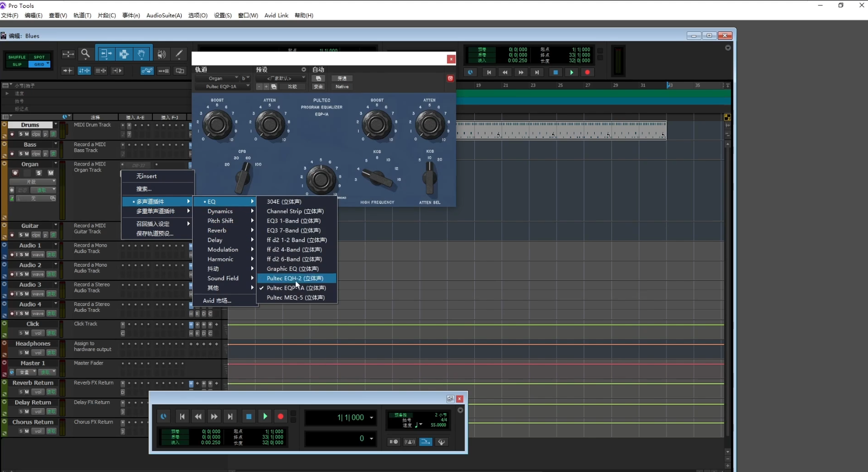Toggle automation follows edit icon
868x472 pixels.
147,71
